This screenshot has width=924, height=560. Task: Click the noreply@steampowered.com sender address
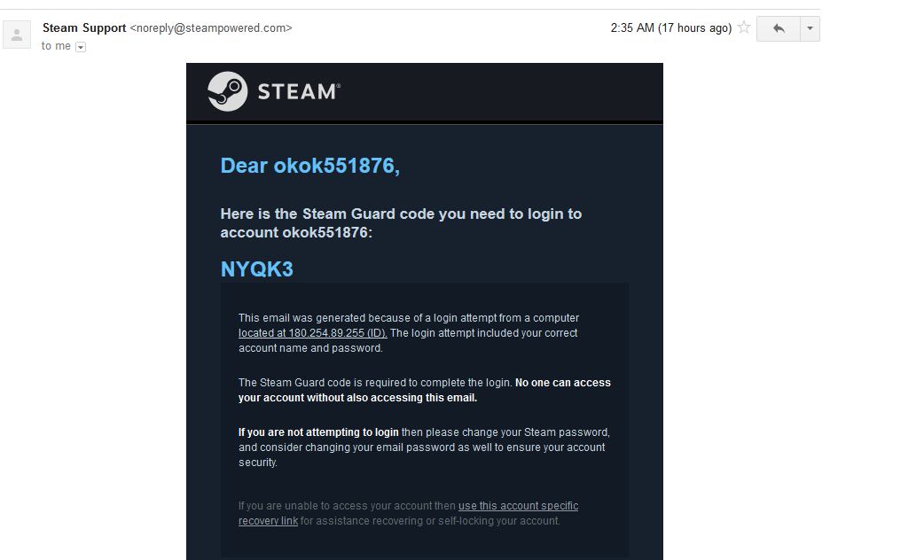click(211, 27)
